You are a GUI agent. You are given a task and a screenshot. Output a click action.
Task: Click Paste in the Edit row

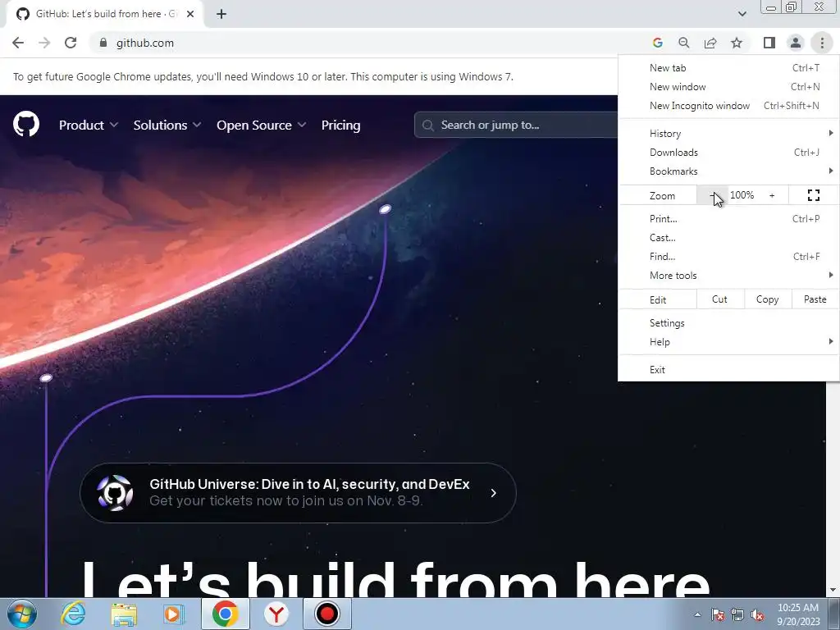tap(815, 299)
